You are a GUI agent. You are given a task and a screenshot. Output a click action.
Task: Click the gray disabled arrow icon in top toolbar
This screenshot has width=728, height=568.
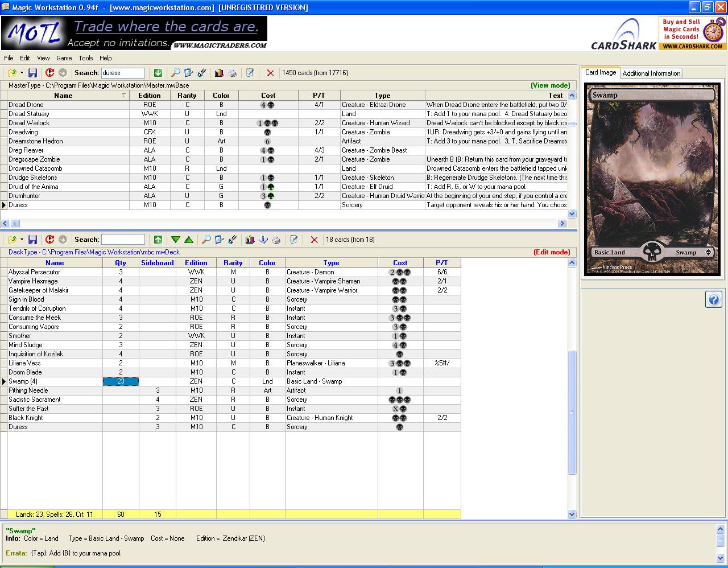coord(63,73)
